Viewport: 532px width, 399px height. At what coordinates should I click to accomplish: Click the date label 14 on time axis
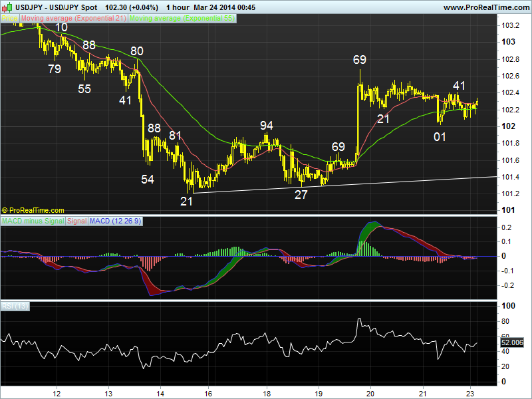[160, 394]
